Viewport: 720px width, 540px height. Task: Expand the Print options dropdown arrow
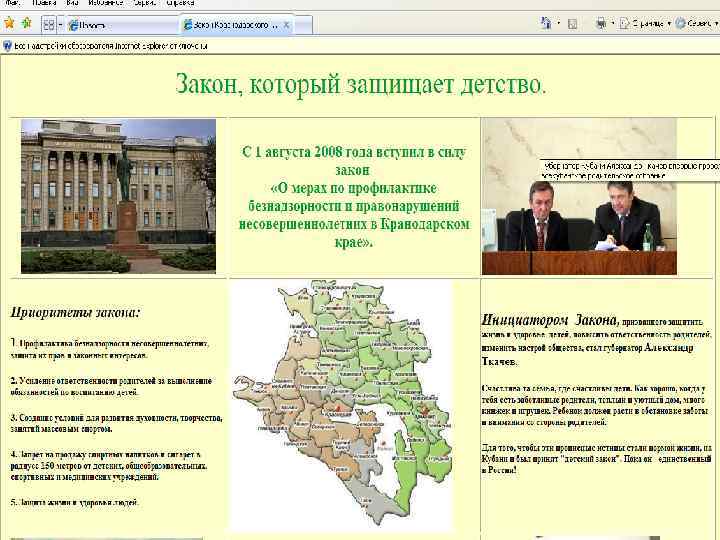[x=612, y=23]
